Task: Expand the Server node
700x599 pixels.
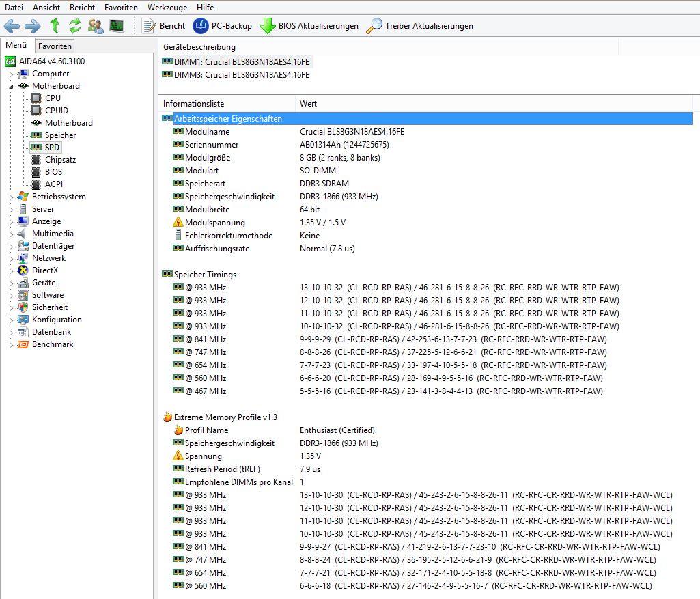Action: coord(11,209)
